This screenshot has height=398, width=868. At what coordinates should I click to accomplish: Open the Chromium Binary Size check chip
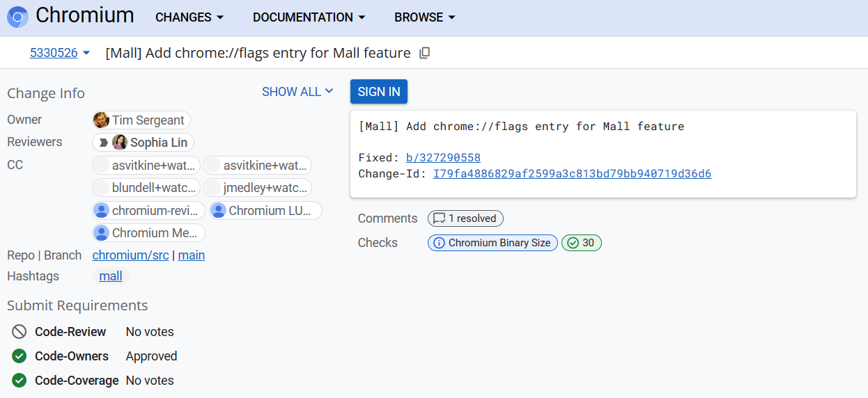tap(493, 243)
